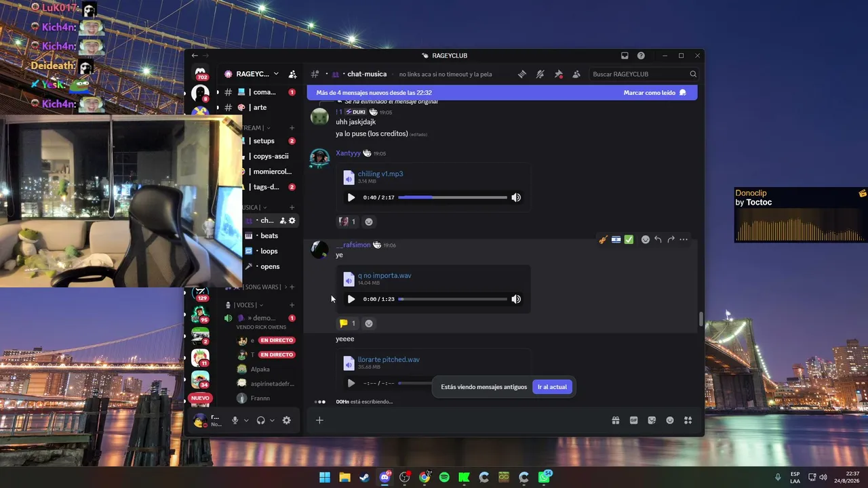Toggle channel notification mute bell

pyautogui.click(x=540, y=74)
